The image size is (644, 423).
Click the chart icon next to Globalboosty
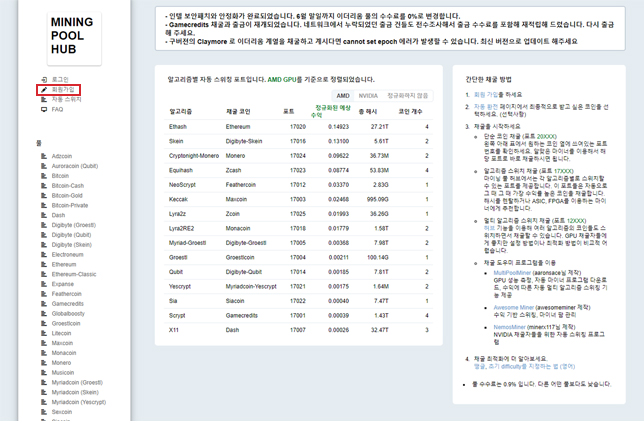click(x=44, y=314)
